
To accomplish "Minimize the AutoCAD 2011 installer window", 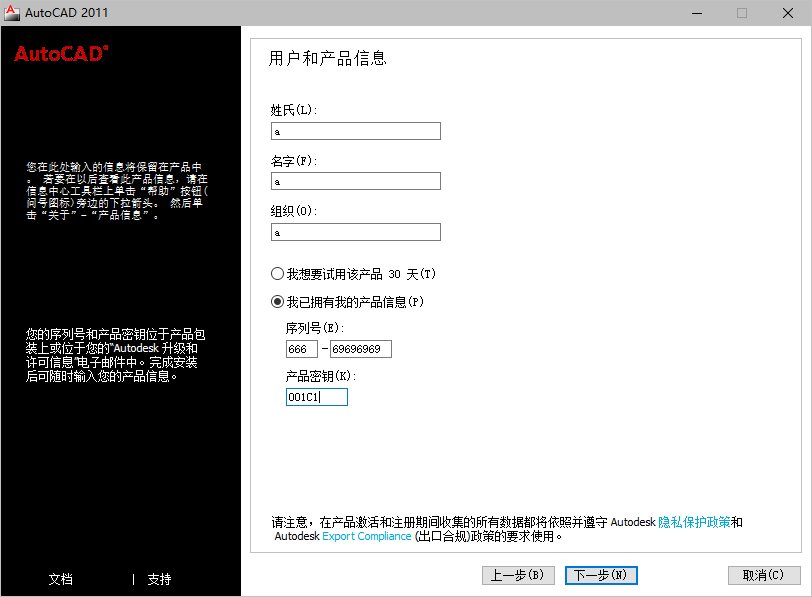I will (697, 13).
